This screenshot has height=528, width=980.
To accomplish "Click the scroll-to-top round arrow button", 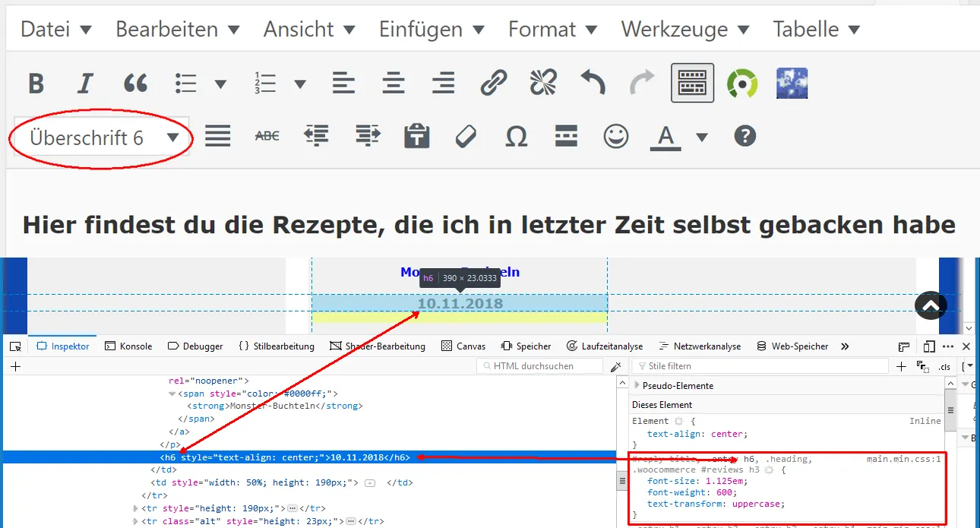I will point(931,305).
